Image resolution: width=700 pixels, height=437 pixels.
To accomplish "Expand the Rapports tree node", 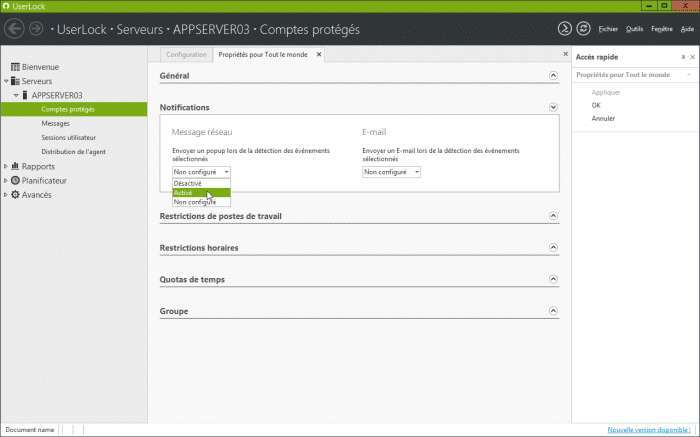I will pyautogui.click(x=5, y=166).
